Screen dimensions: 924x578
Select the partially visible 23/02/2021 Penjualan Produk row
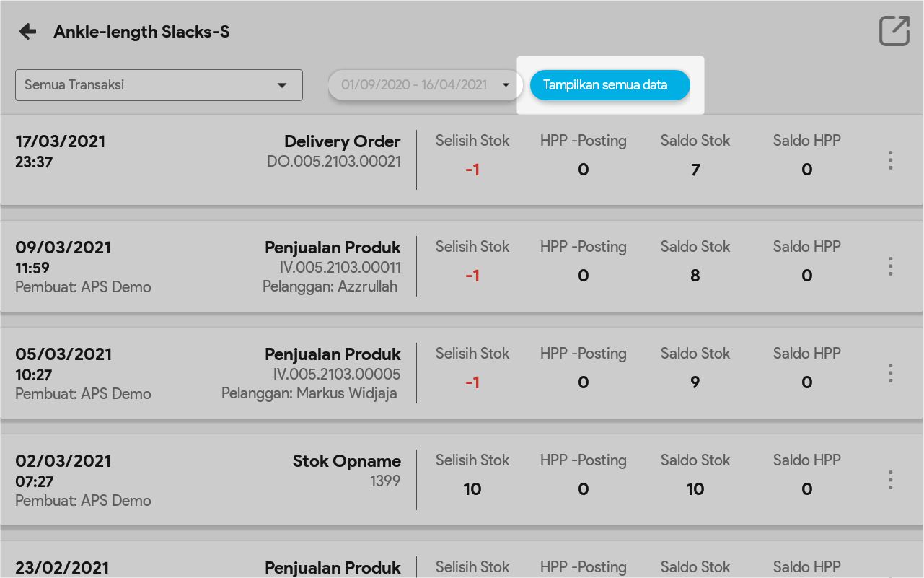coord(333,567)
